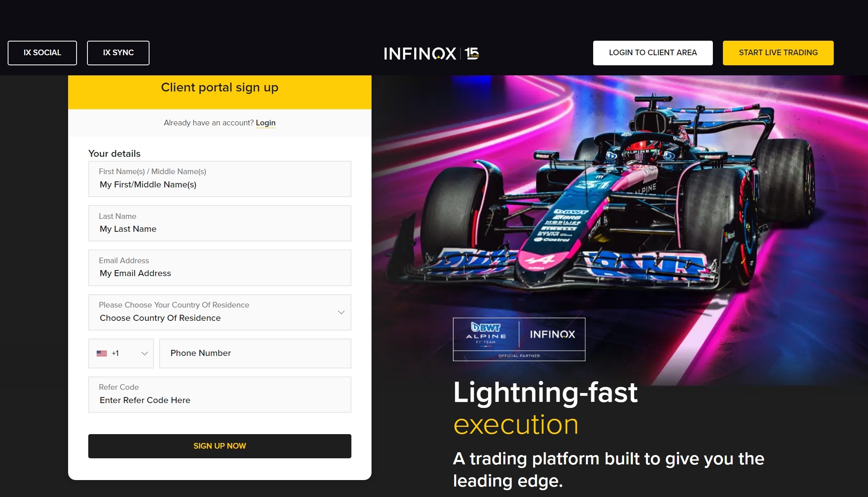Click the INFINOX 15th anniversary badge icon

[x=473, y=52]
